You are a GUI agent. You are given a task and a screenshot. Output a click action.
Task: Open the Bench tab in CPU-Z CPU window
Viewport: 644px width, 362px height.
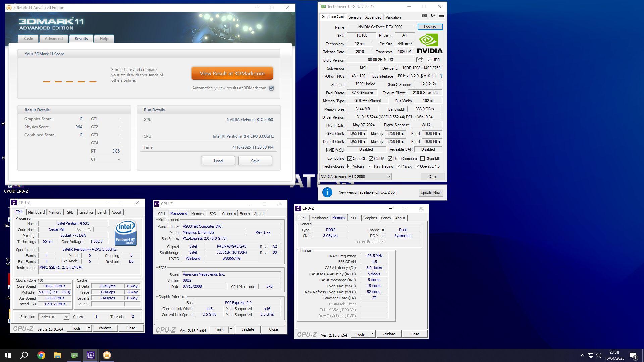[x=102, y=212]
